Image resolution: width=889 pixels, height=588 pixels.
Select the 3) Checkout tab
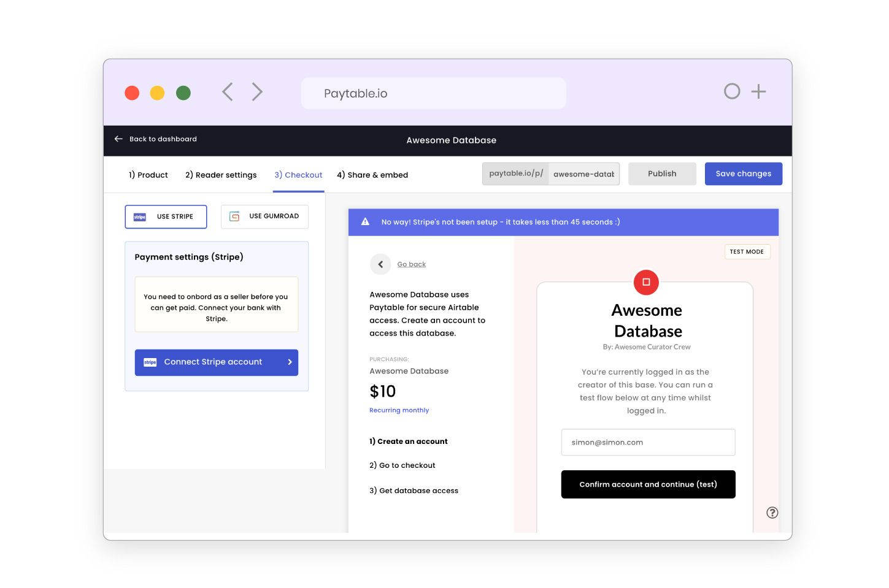(x=298, y=175)
